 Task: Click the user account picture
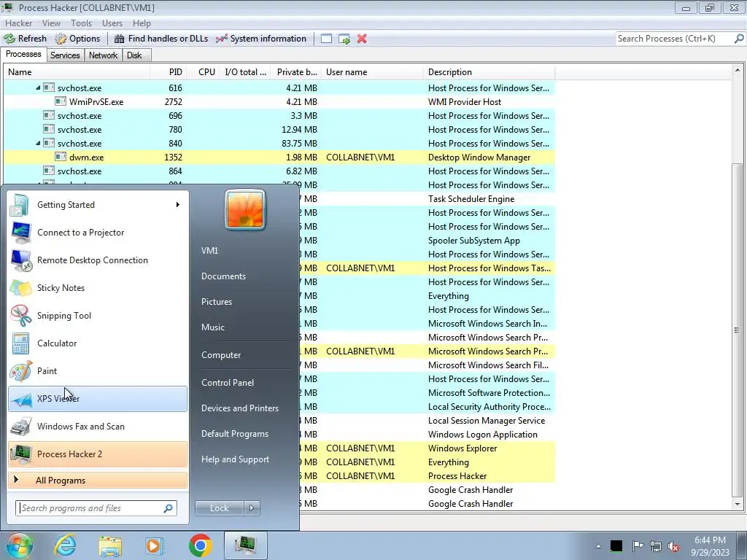[x=245, y=209]
